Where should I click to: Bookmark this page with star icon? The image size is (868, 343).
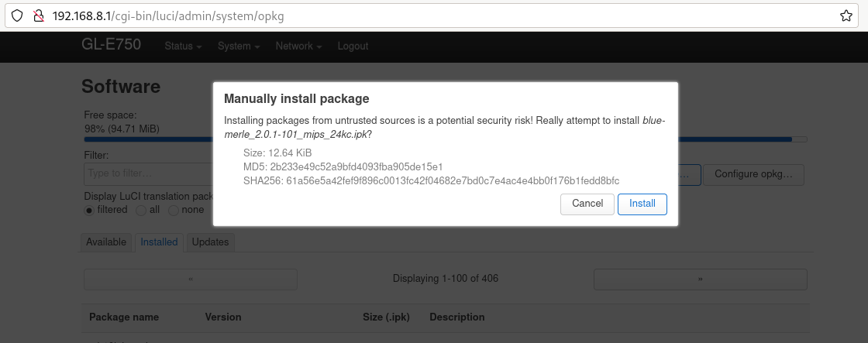846,15
